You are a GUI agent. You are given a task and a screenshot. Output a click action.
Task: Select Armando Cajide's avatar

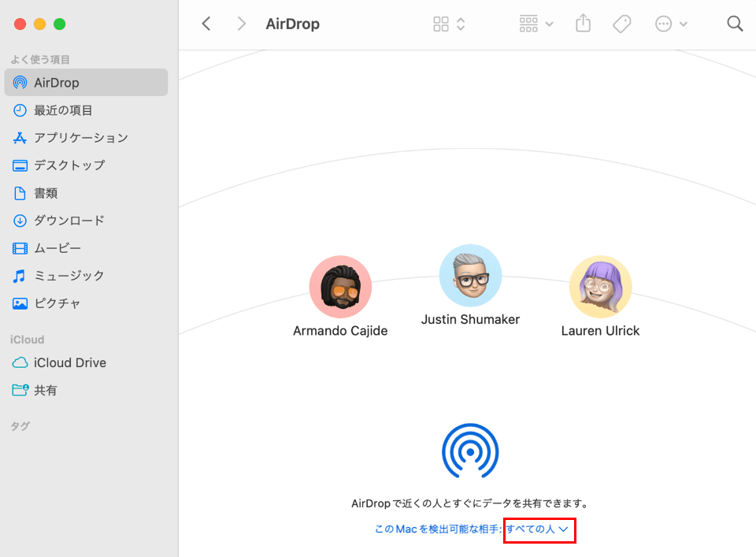[340, 287]
